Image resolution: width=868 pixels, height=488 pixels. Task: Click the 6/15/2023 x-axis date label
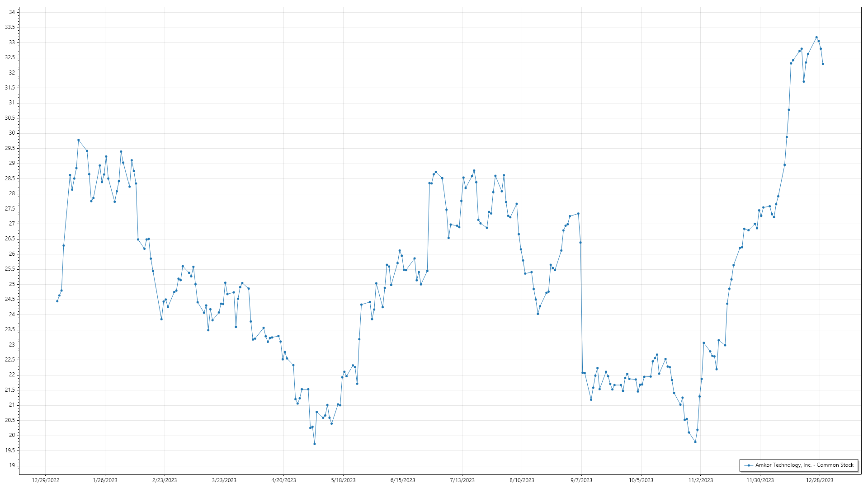(x=402, y=480)
